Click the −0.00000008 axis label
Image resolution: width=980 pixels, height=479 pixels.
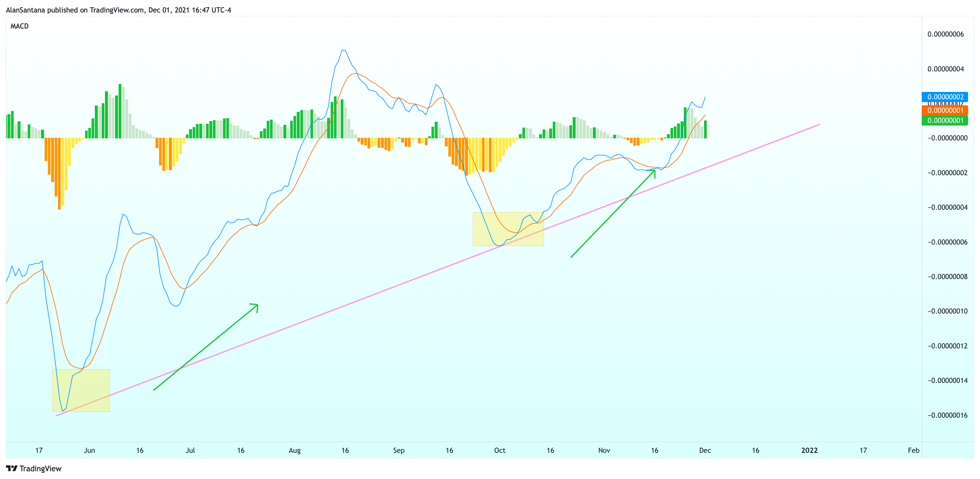tap(947, 276)
